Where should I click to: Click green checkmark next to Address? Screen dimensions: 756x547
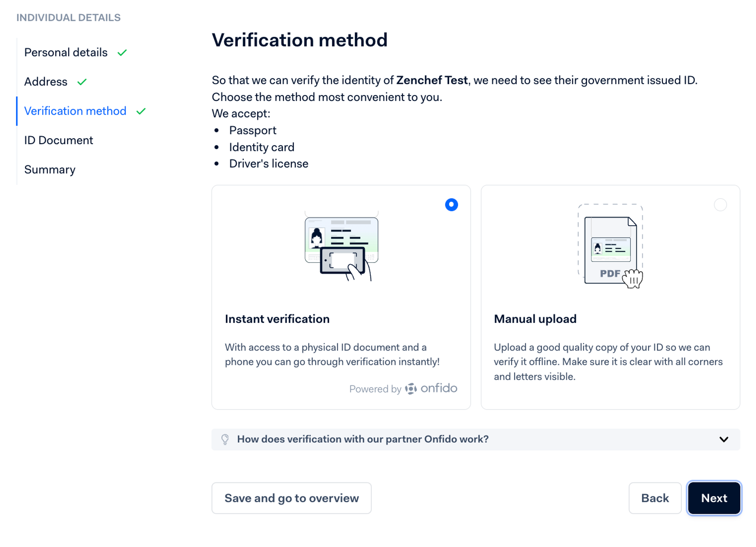82,82
